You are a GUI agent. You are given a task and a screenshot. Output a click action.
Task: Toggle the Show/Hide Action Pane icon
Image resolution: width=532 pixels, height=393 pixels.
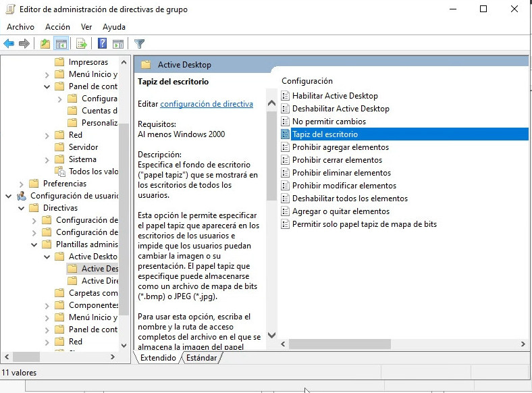point(118,44)
